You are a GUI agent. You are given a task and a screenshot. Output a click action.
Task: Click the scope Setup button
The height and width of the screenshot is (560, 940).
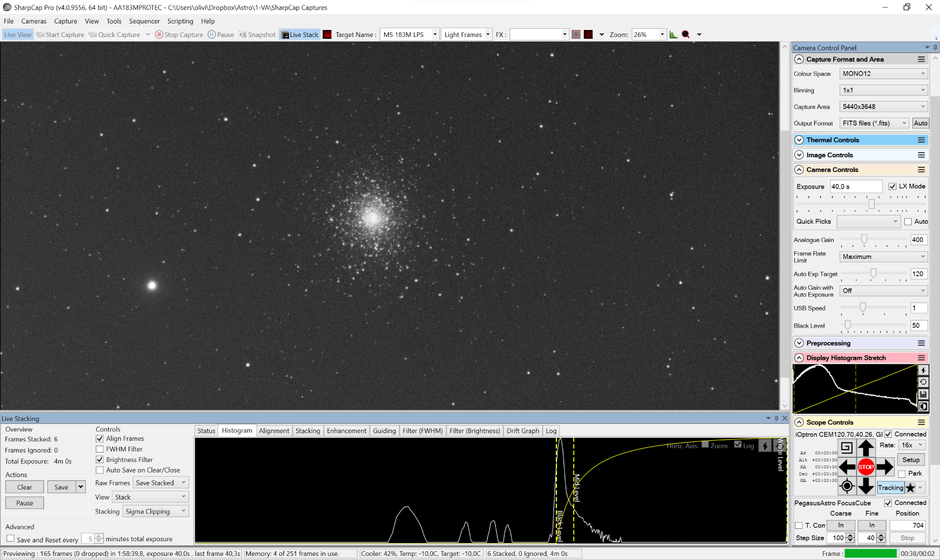(x=911, y=460)
